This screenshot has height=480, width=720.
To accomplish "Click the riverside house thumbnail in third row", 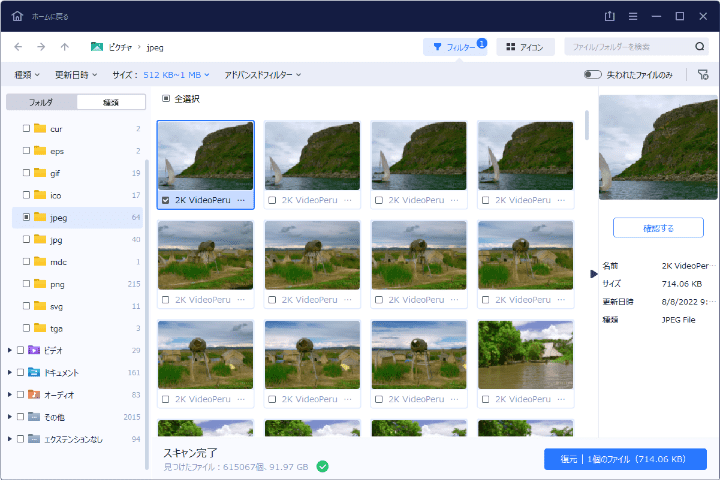I will point(525,355).
